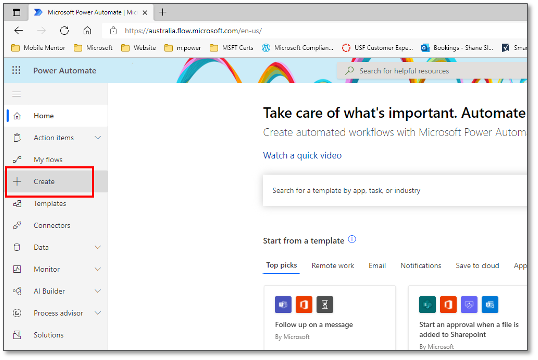Select the Email tab
The width and height of the screenshot is (538, 360).
377,266
